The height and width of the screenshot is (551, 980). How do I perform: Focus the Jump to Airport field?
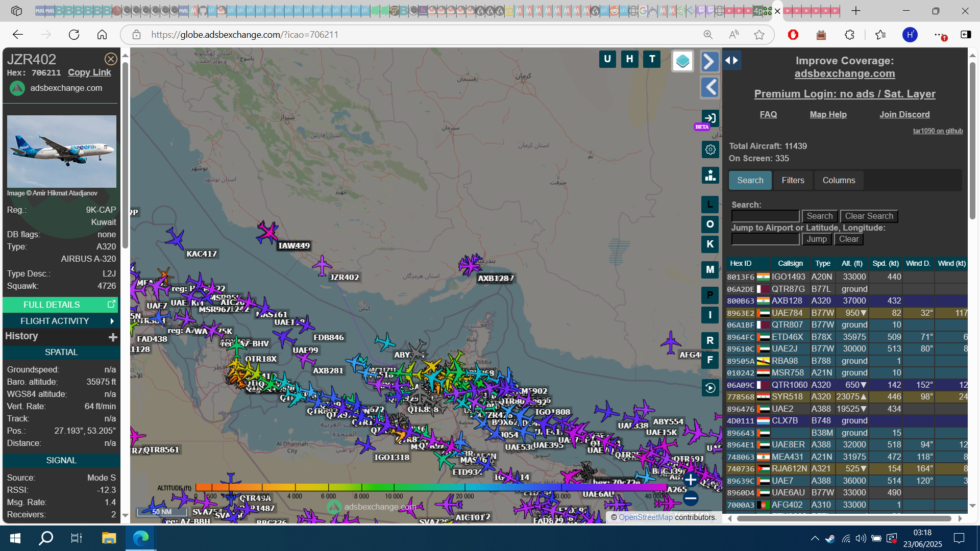pos(765,239)
